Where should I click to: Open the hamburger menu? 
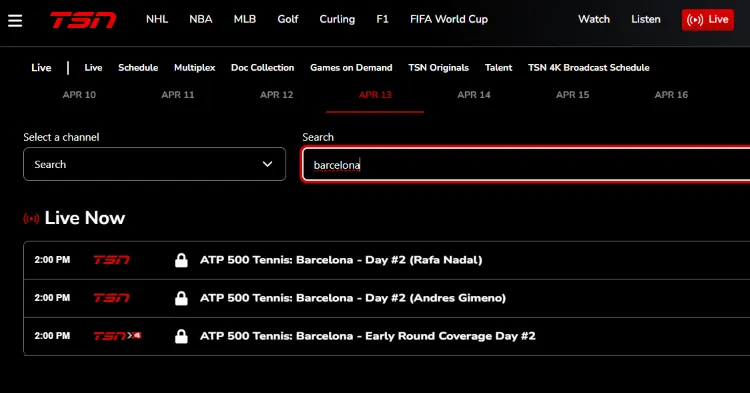pyautogui.click(x=15, y=21)
